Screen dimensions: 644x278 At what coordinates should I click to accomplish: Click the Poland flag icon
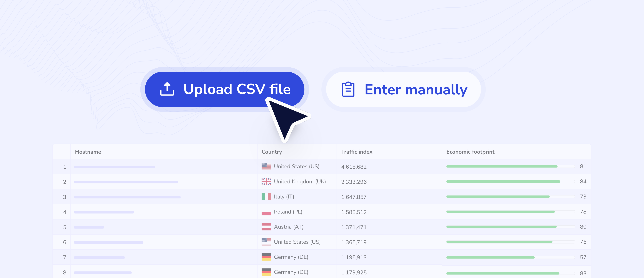tap(266, 212)
